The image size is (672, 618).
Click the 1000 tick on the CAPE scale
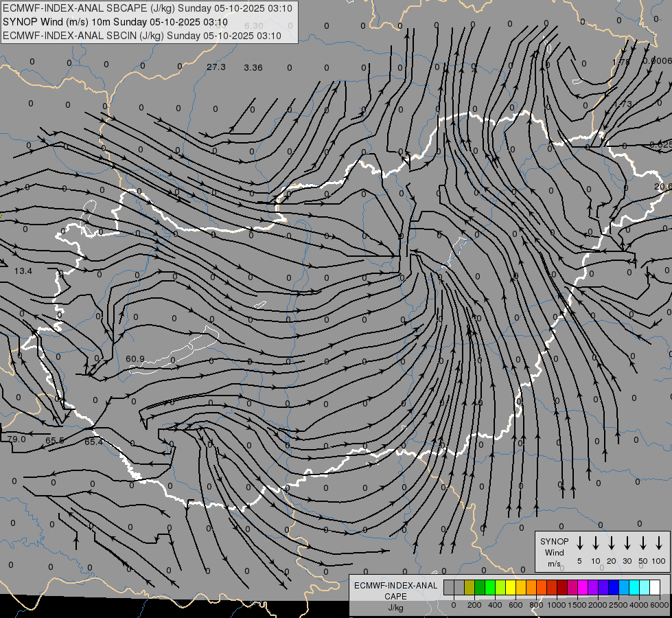point(557,605)
